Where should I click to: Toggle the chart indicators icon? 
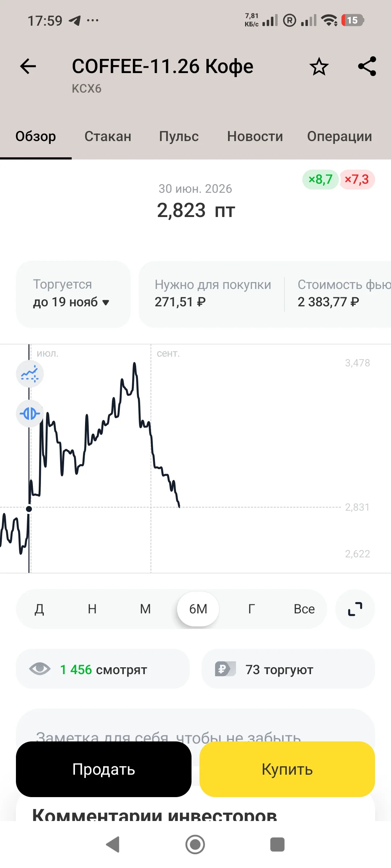pyautogui.click(x=30, y=374)
